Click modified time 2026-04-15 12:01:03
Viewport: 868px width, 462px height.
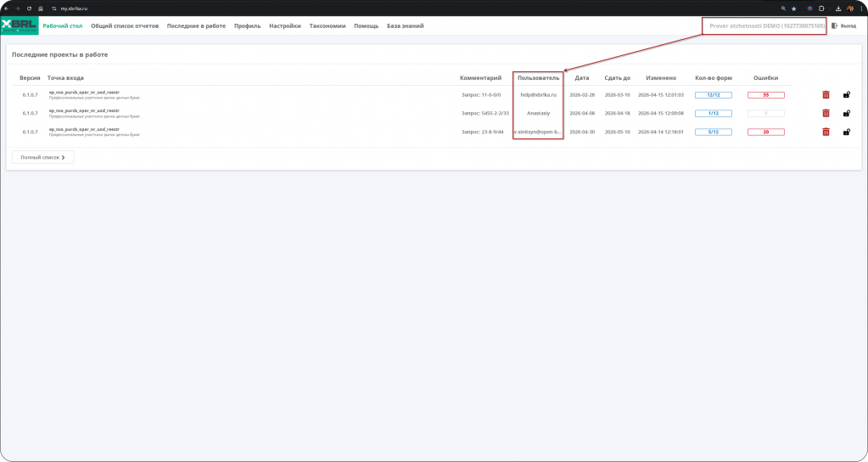point(661,95)
